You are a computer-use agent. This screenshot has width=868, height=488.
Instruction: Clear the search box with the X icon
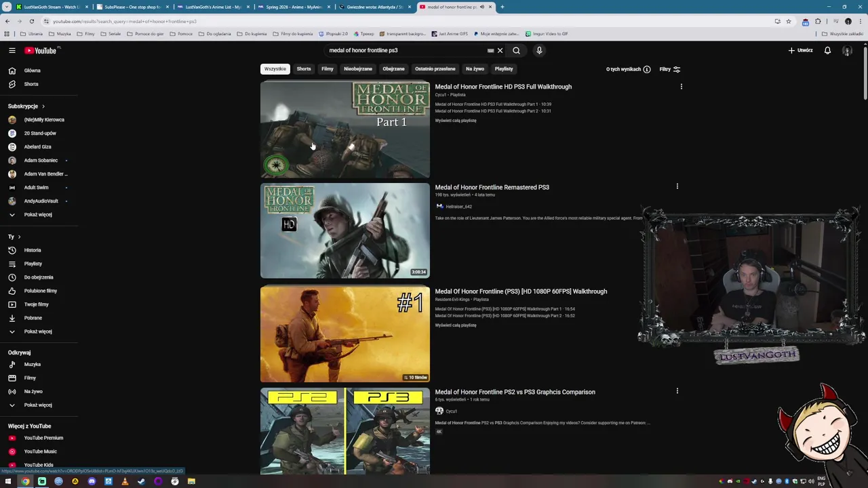(x=500, y=50)
